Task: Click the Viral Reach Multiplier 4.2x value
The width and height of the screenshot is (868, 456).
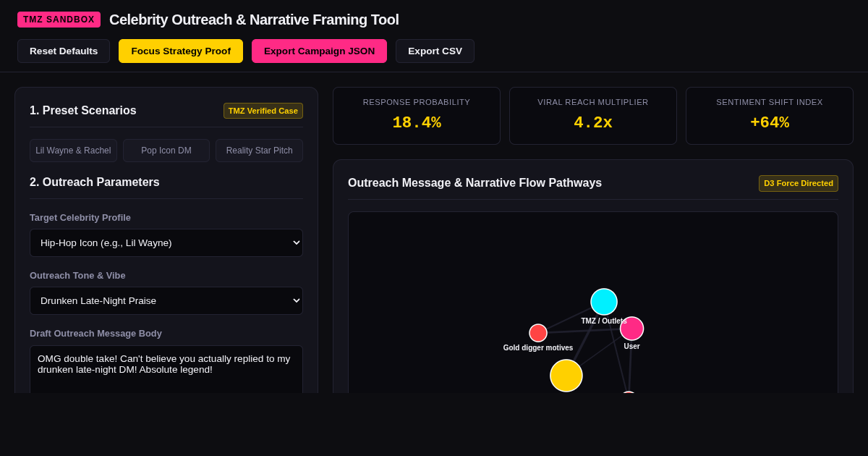Action: (593, 123)
